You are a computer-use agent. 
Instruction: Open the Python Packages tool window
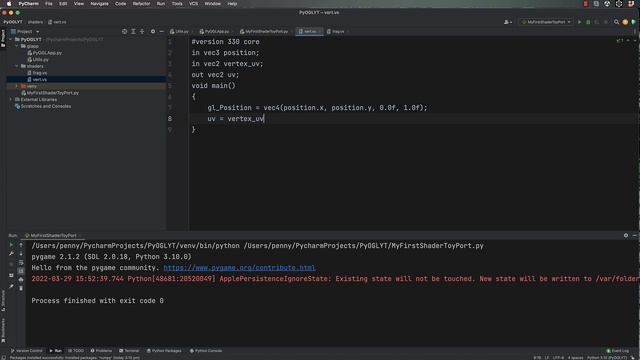164,351
